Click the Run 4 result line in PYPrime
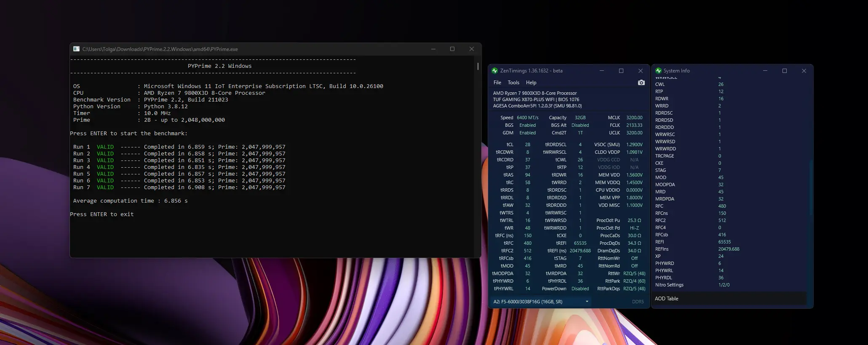The image size is (868, 345). [x=179, y=167]
